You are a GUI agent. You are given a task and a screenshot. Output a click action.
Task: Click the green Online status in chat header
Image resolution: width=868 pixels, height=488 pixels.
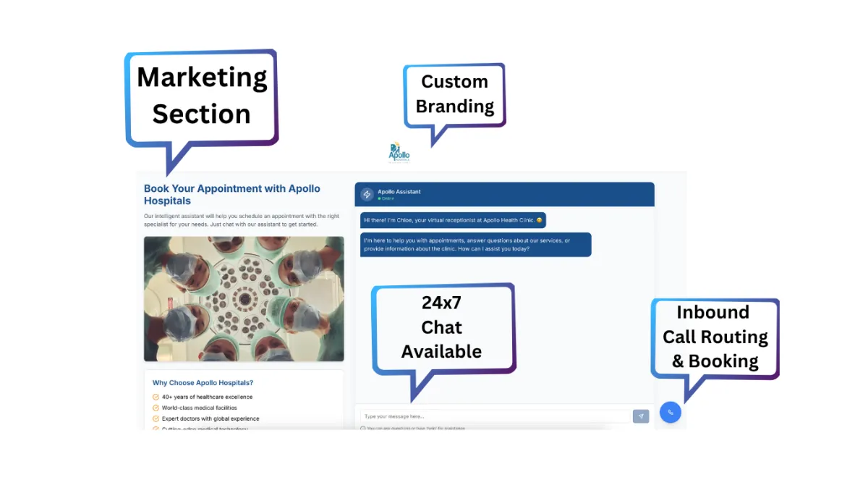(x=386, y=198)
